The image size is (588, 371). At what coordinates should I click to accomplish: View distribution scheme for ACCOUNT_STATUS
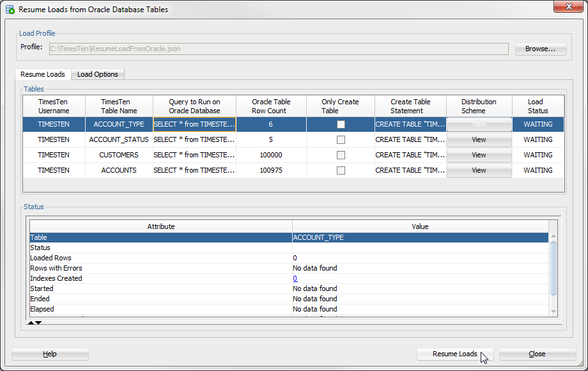[x=479, y=139]
